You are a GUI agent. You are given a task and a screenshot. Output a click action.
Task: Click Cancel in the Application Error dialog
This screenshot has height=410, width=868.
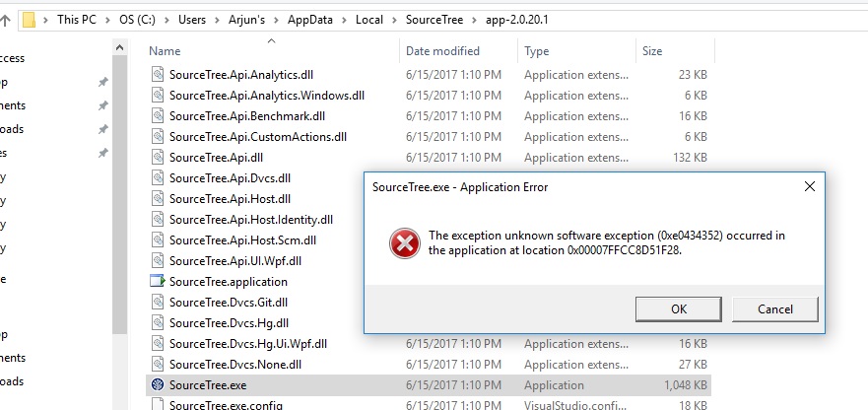[775, 309]
